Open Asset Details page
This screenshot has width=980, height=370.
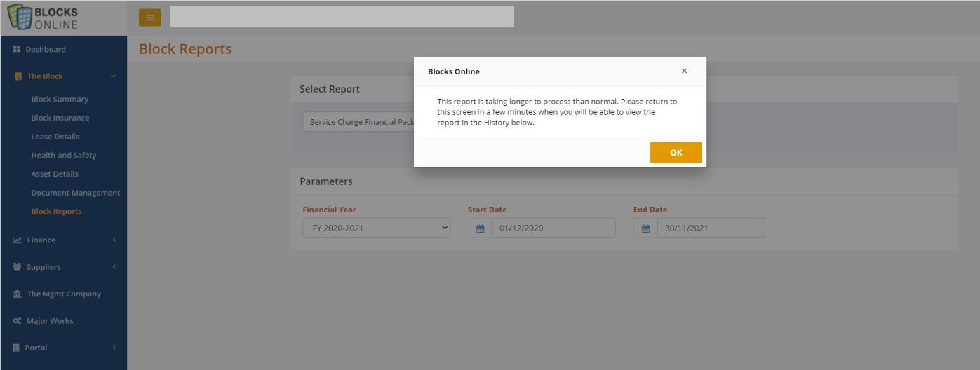click(55, 174)
